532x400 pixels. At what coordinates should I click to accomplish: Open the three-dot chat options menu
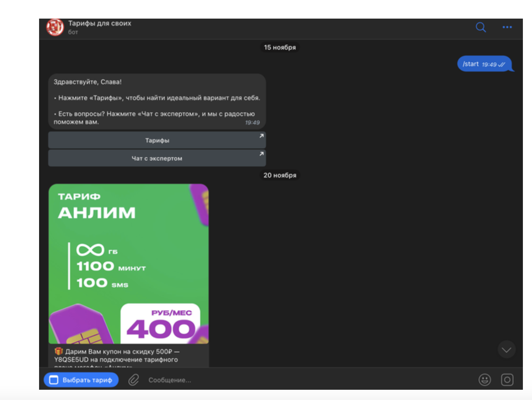[x=507, y=27]
